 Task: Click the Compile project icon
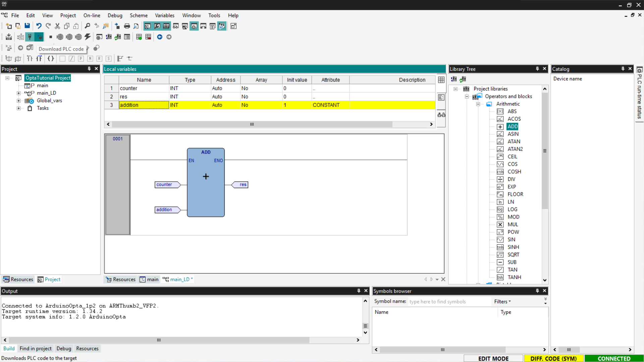9,37
